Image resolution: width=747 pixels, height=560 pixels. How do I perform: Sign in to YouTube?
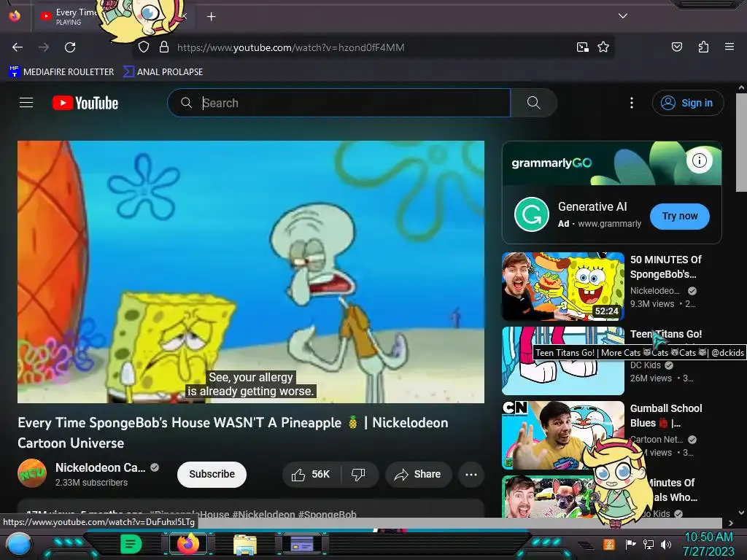[687, 103]
